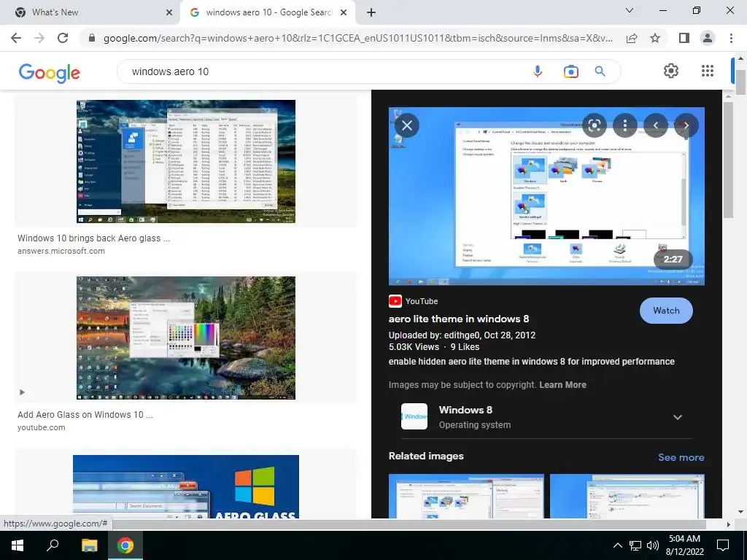Click the address bar URL
This screenshot has width=747, height=560.
357,38
